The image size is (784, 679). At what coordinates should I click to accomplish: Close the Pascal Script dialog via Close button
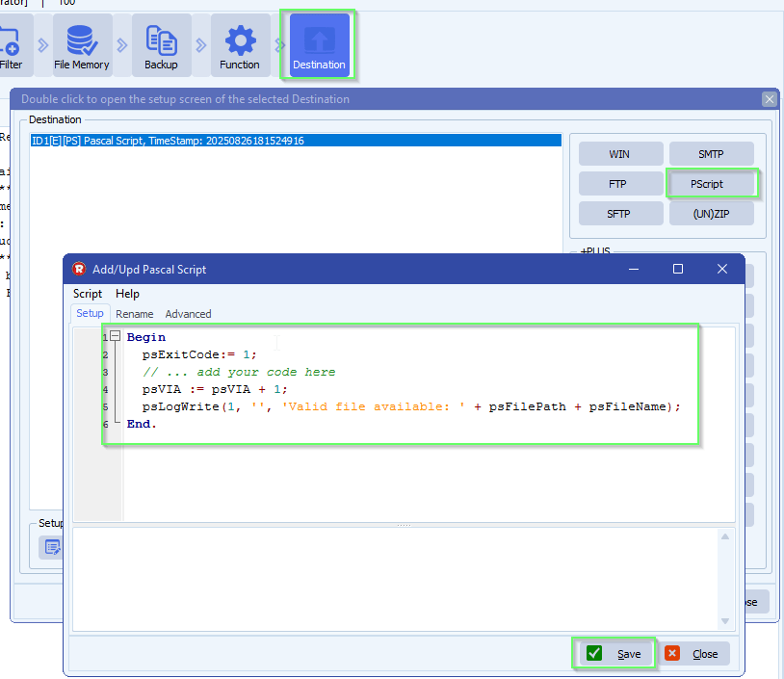tap(693, 654)
